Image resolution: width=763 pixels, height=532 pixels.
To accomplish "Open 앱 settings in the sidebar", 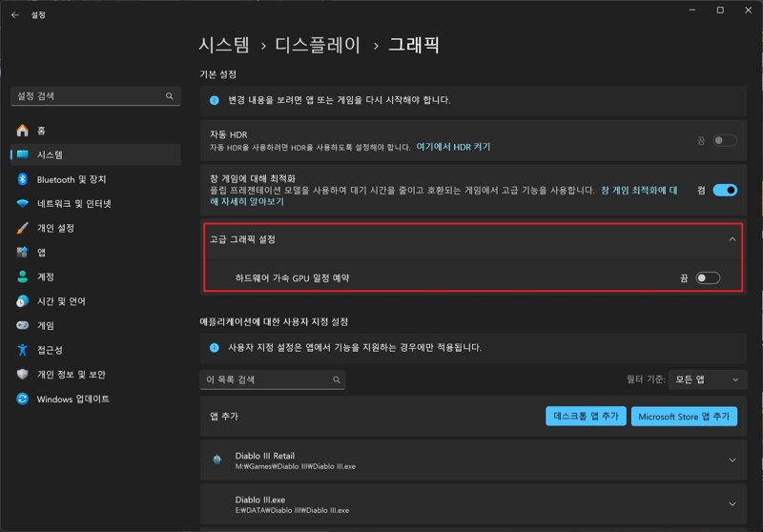I will pos(96,252).
